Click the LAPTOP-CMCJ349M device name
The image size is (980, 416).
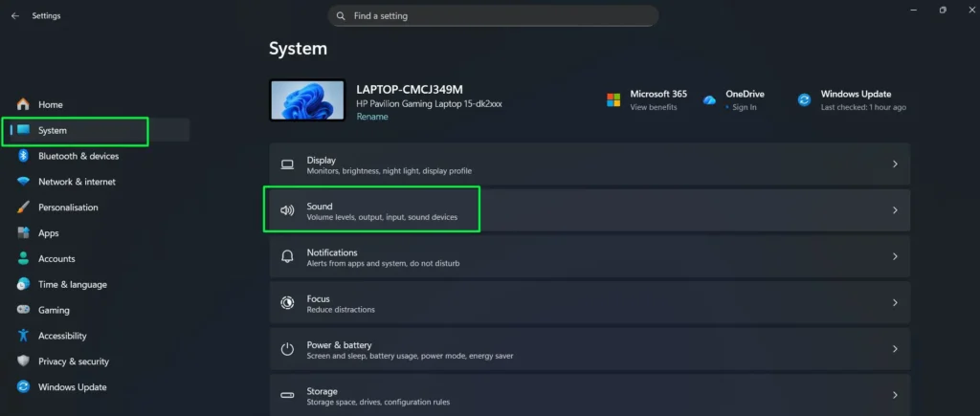[x=410, y=89]
